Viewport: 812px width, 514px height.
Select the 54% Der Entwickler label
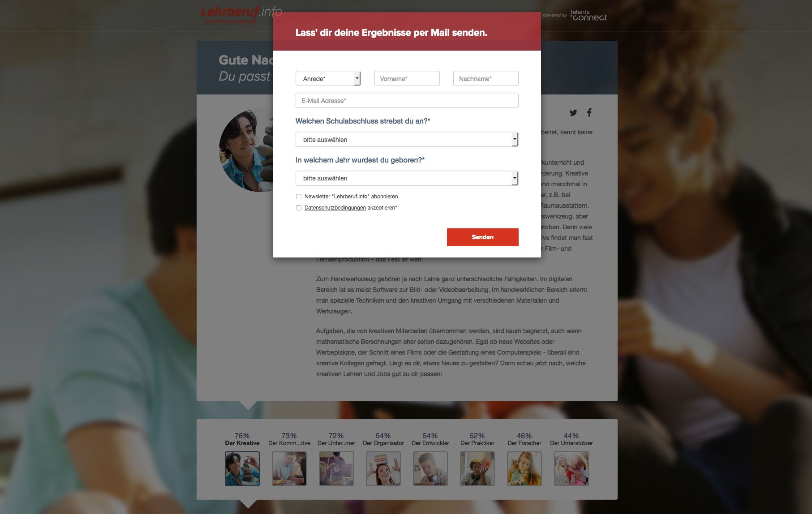coord(430,439)
